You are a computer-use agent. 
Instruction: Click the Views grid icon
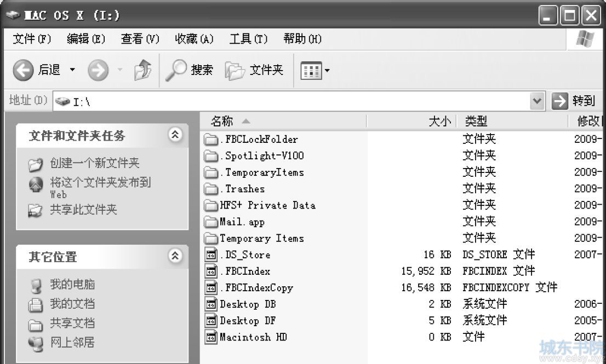pyautogui.click(x=311, y=71)
